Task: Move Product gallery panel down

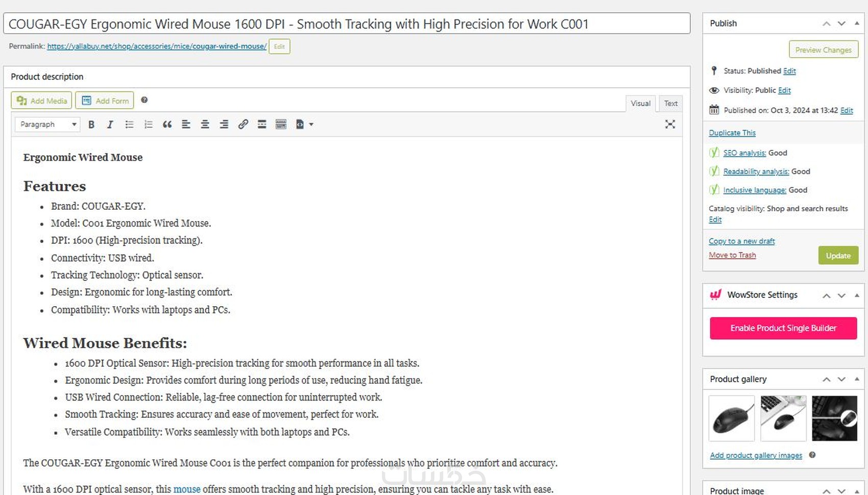Action: pos(841,379)
